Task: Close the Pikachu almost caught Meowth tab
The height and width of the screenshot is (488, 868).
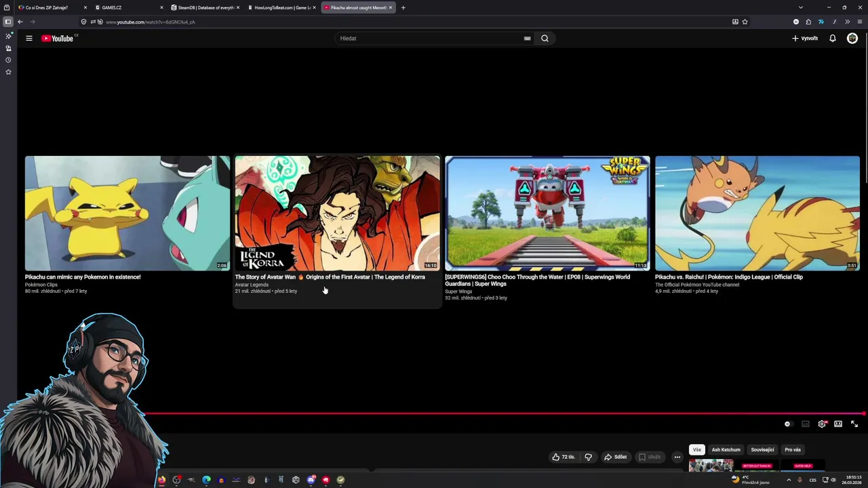Action: (x=391, y=7)
